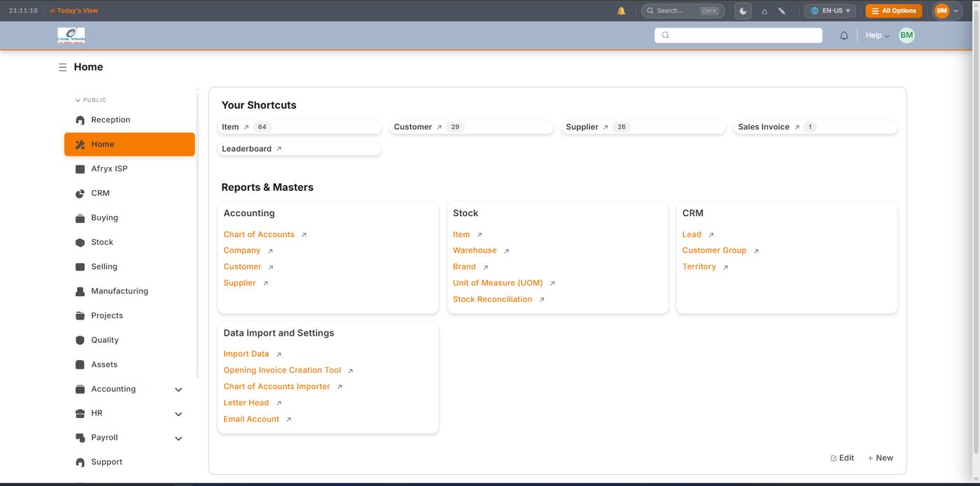The height and width of the screenshot is (486, 980).
Task: Open the Customer shortcut with count 29
Action: coord(472,127)
